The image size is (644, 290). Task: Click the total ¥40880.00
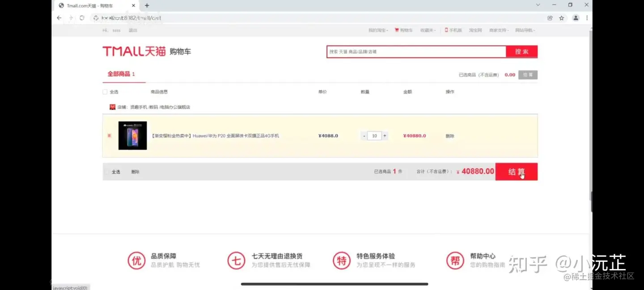pyautogui.click(x=475, y=171)
